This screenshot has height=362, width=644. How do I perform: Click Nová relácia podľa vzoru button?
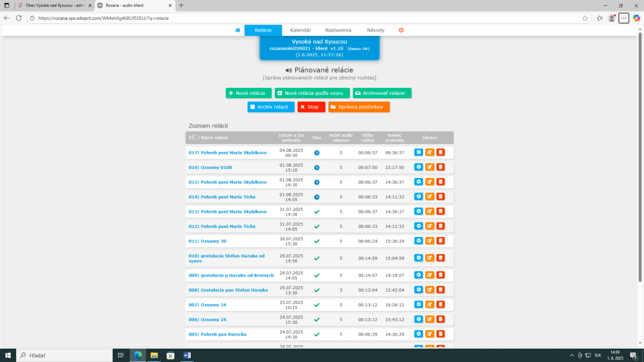point(312,93)
